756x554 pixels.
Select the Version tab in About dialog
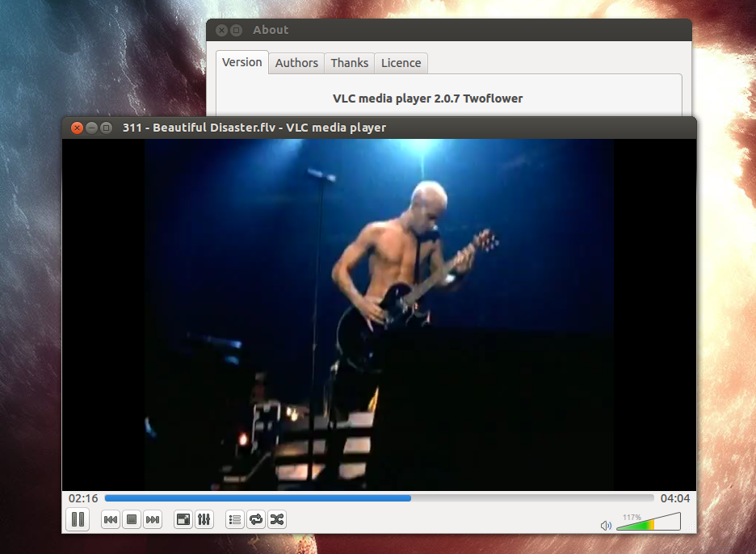tap(241, 62)
